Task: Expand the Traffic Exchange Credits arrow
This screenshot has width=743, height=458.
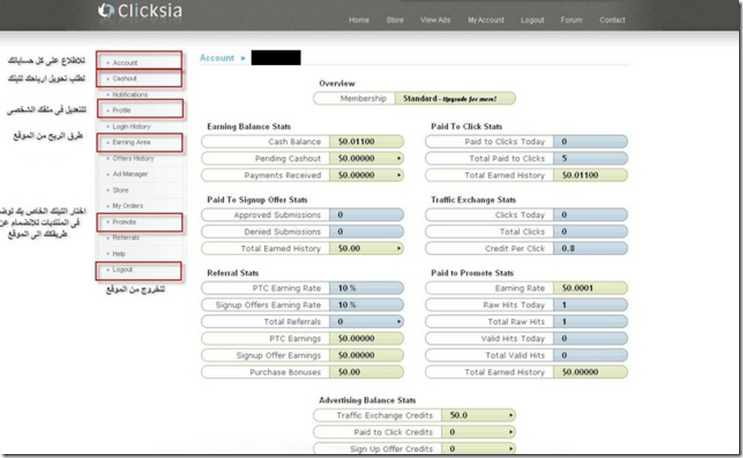Action: (x=511, y=415)
